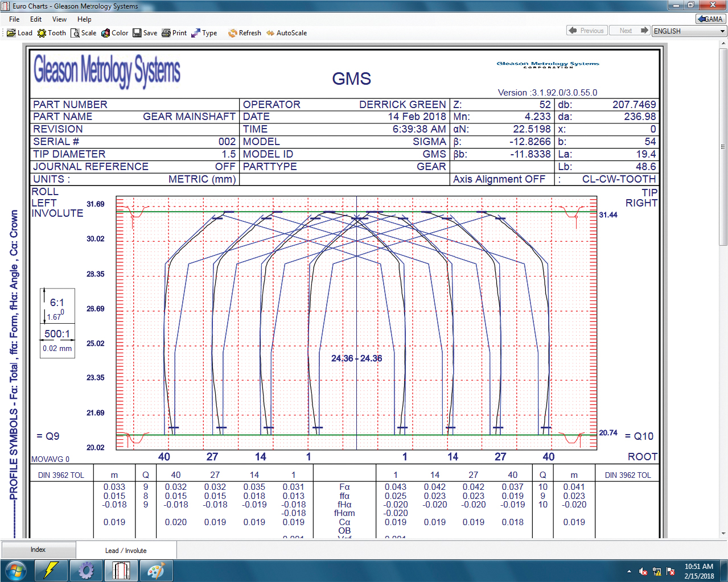Viewport: 728px width, 582px height.
Task: Open the Edit menu
Action: pos(36,19)
